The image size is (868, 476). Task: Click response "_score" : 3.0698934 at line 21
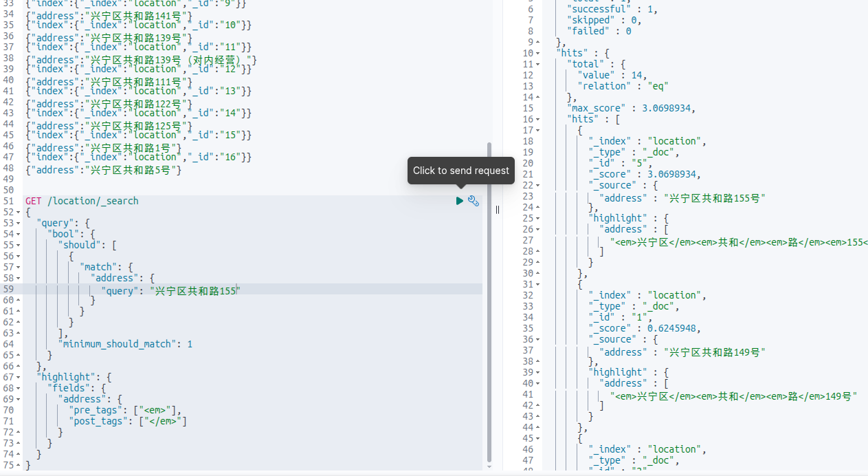click(x=645, y=174)
